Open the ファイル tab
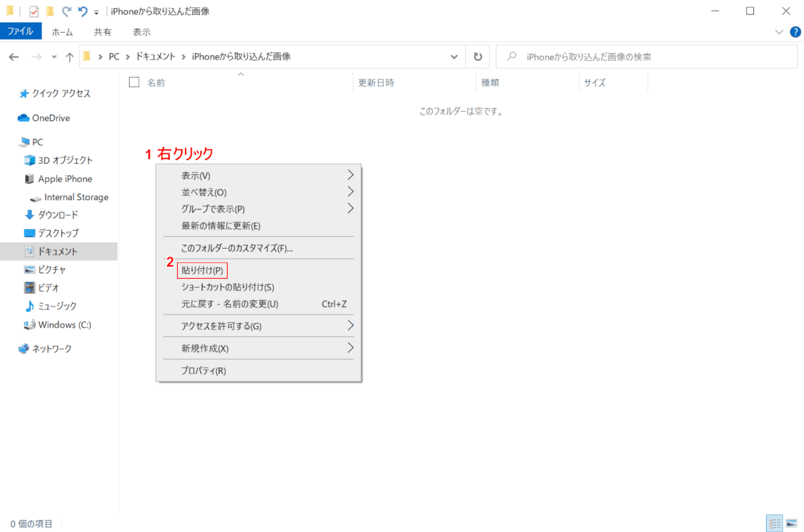 pyautogui.click(x=21, y=31)
